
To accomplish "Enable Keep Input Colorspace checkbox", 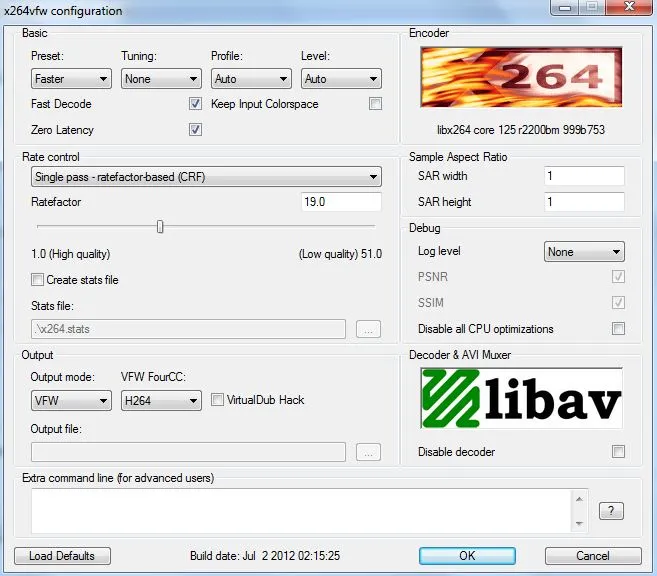I will pos(375,103).
